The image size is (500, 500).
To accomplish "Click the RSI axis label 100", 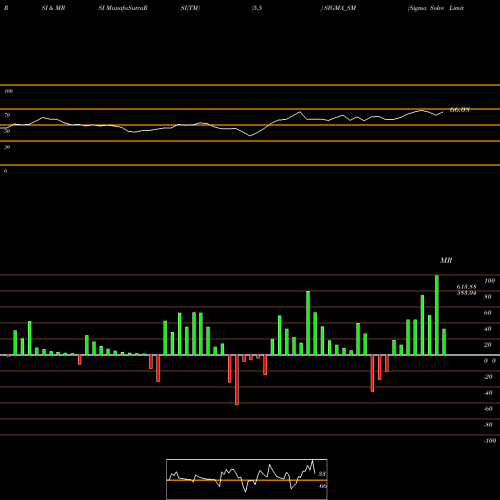I will [x=8, y=91].
